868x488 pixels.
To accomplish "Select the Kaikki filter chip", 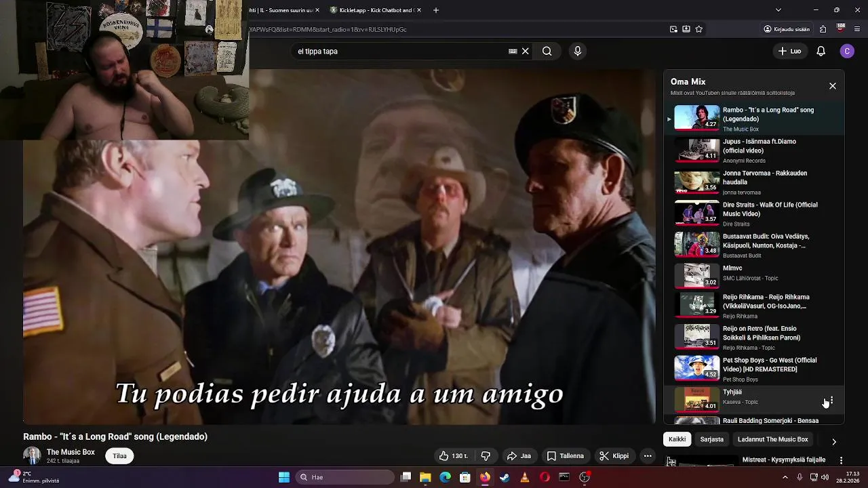I will coord(677,439).
